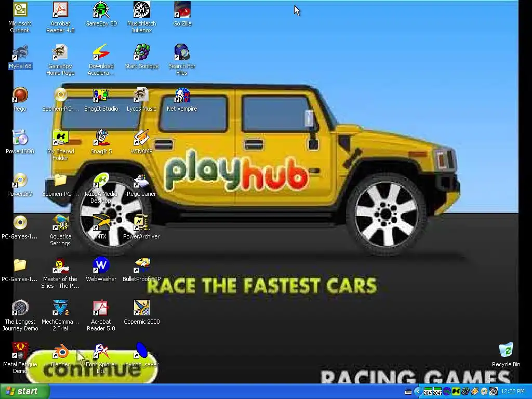The width and height of the screenshot is (532, 399).
Task: Select the WebWasher desktop icon
Action: [x=101, y=270]
